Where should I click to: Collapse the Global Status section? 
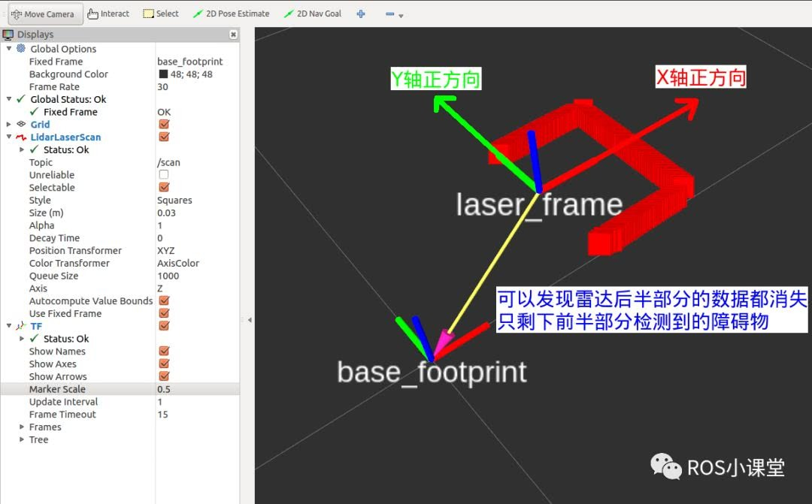click(x=9, y=98)
